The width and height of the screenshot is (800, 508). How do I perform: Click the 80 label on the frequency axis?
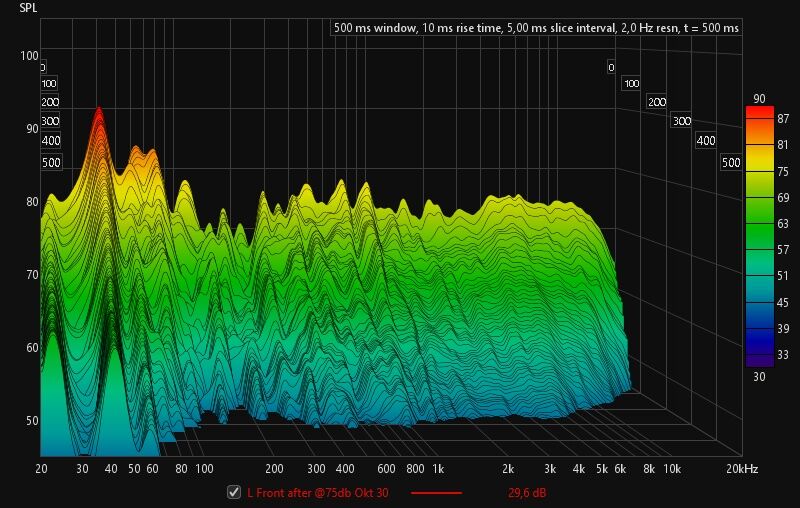coord(181,469)
